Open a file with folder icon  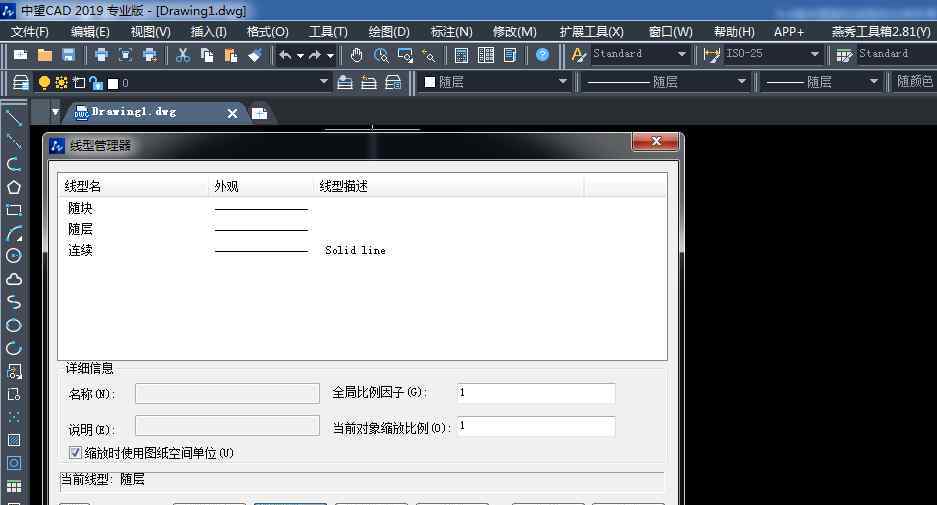(x=45, y=55)
